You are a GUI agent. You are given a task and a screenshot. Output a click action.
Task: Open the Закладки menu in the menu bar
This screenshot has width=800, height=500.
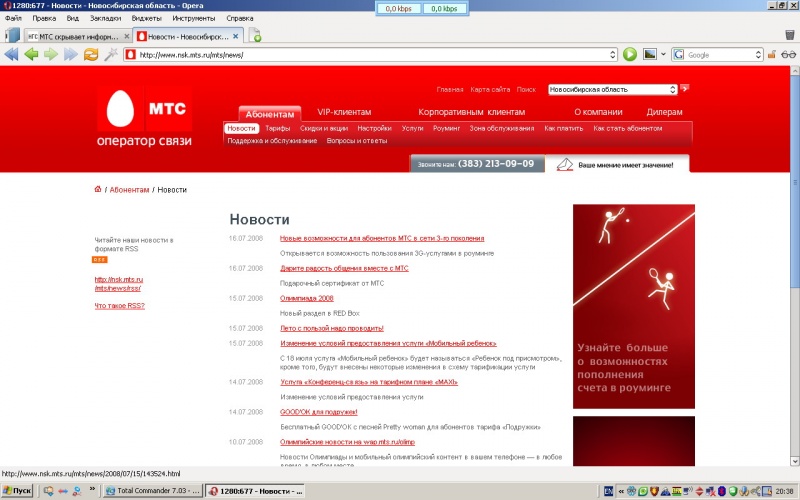[106, 18]
